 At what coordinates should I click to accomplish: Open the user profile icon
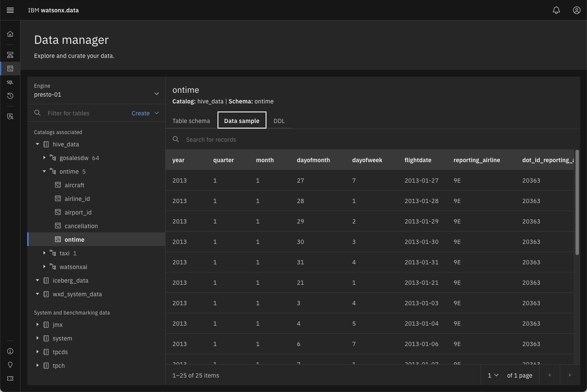577,10
